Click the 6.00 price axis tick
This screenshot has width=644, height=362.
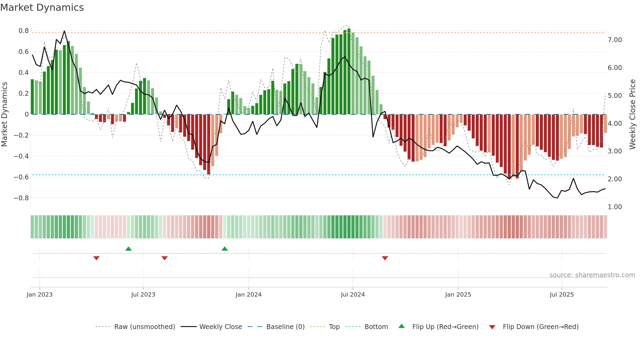click(x=615, y=68)
